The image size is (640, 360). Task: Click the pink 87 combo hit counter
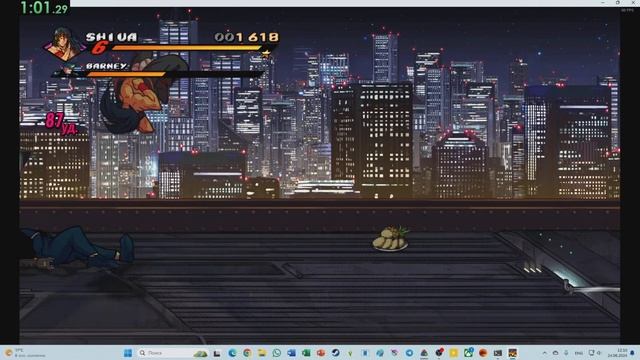point(61,123)
